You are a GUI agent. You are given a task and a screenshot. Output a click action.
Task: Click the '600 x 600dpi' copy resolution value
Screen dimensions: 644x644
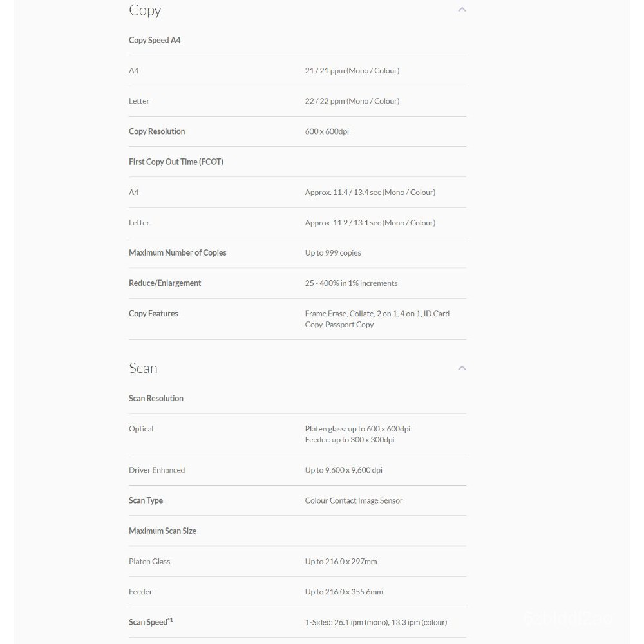(x=327, y=131)
